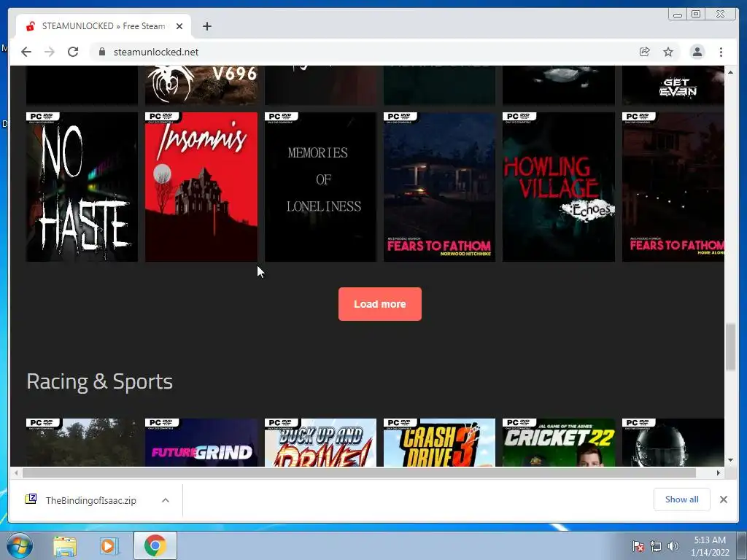Viewport: 747px width, 560px height.
Task: Open the V696 spider game cover
Action: point(201,85)
